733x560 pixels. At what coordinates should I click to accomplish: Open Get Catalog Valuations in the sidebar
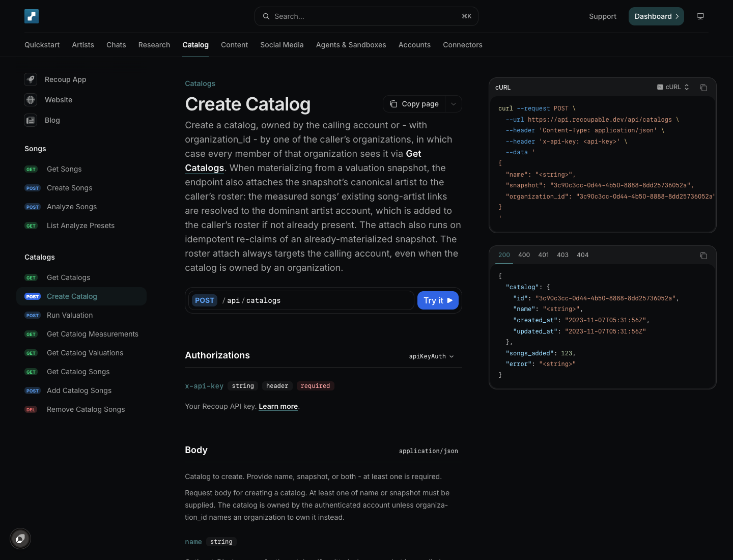[81, 353]
